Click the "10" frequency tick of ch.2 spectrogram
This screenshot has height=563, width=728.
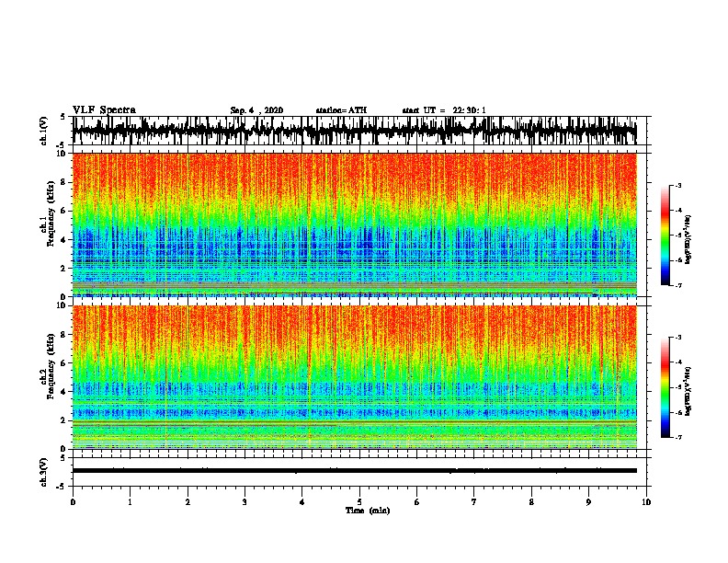(x=63, y=306)
